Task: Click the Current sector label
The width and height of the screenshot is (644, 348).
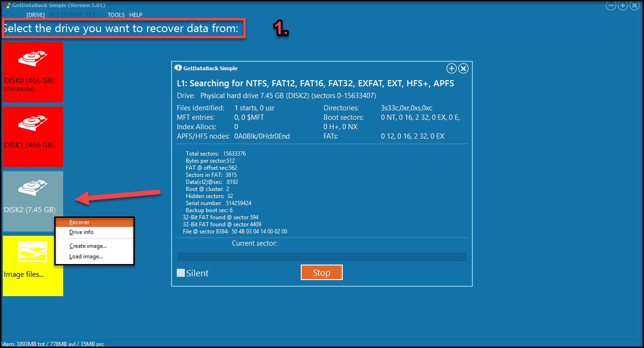Action: click(254, 243)
